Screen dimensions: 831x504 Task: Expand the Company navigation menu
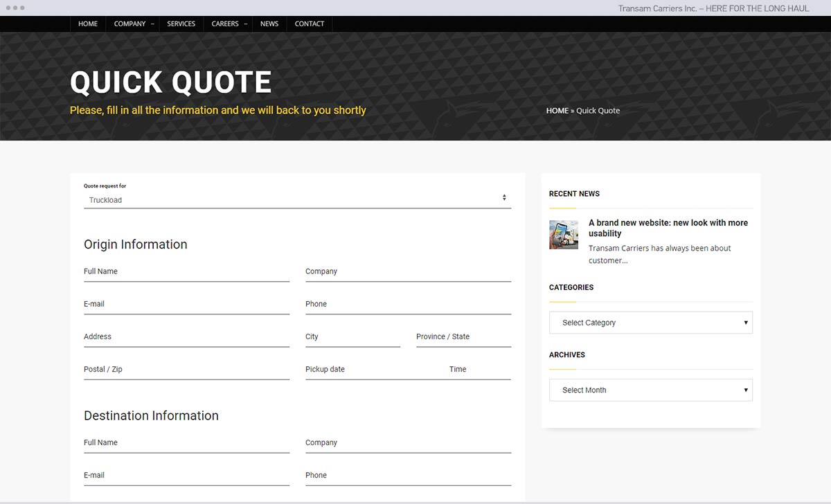(x=130, y=24)
